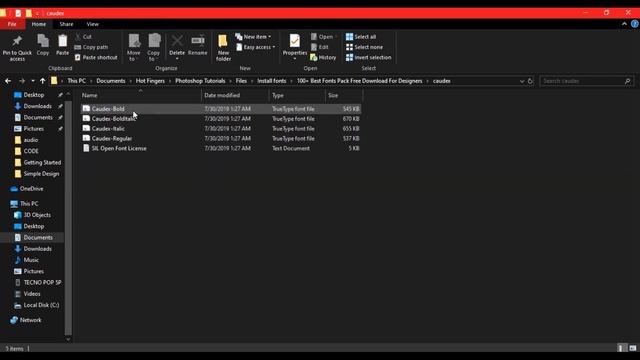Refresh the current folder
This screenshot has height=360, width=640.
click(x=530, y=81)
